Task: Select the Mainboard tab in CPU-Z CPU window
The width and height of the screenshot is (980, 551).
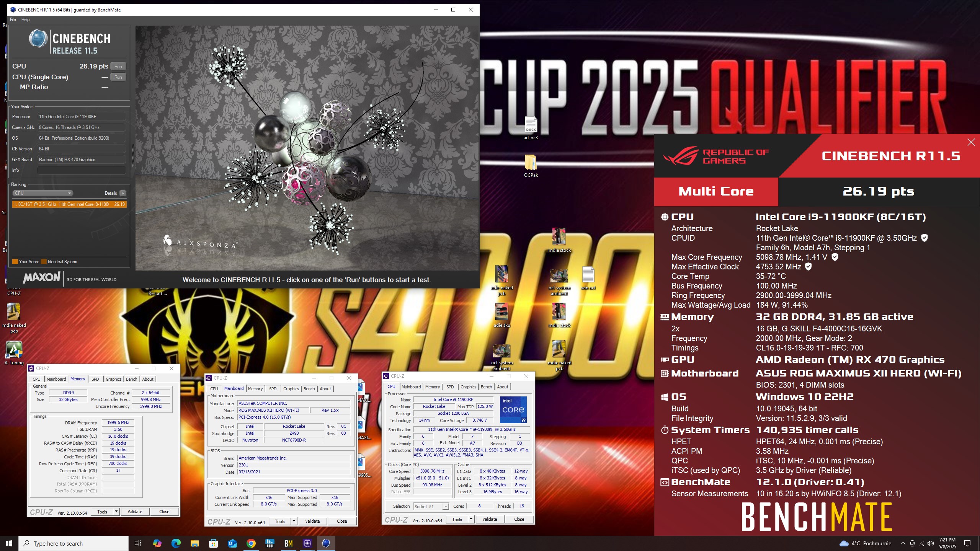Action: pyautogui.click(x=411, y=387)
